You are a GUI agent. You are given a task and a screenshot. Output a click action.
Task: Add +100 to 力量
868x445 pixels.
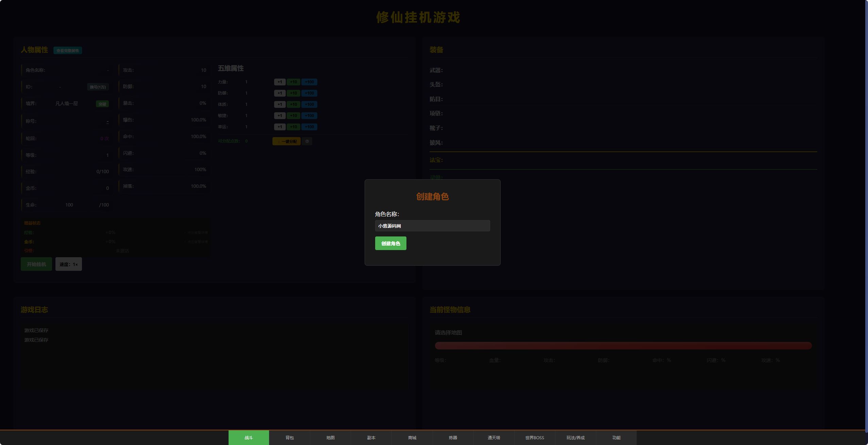point(309,82)
